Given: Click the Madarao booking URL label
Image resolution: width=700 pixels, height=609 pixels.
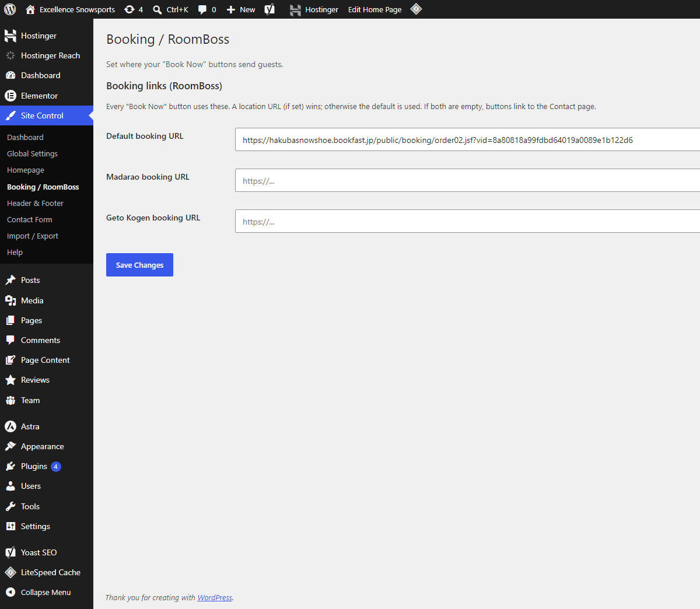Looking at the screenshot, I should click(148, 177).
